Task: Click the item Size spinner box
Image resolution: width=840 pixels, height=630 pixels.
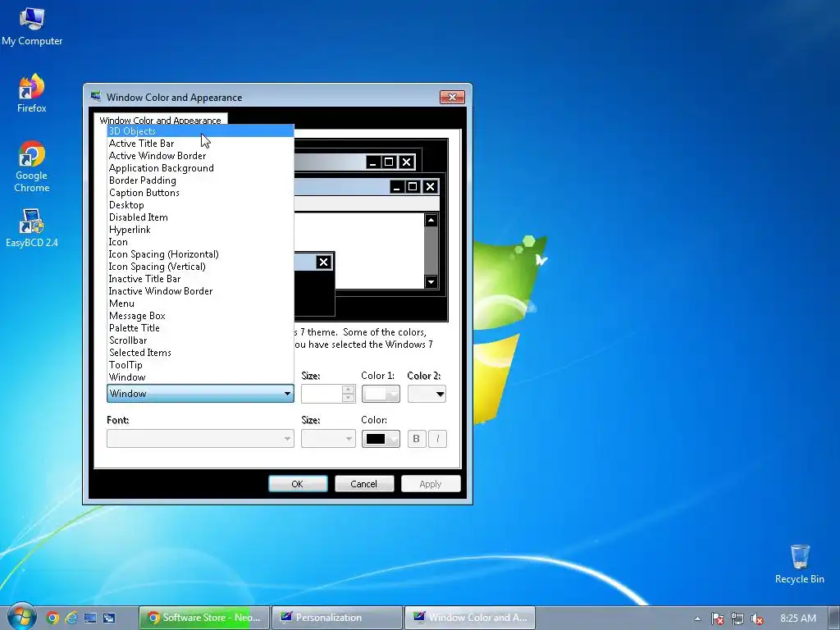Action: coord(328,394)
